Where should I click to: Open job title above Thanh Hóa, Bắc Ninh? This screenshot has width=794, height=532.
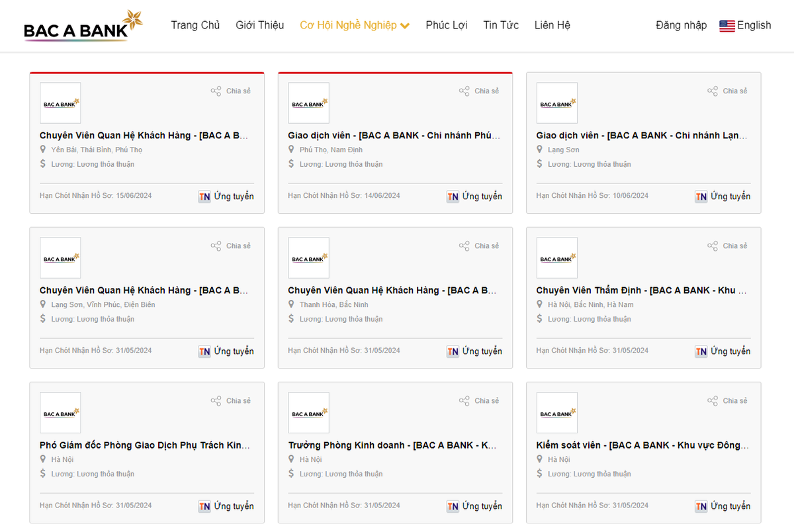[x=392, y=290]
